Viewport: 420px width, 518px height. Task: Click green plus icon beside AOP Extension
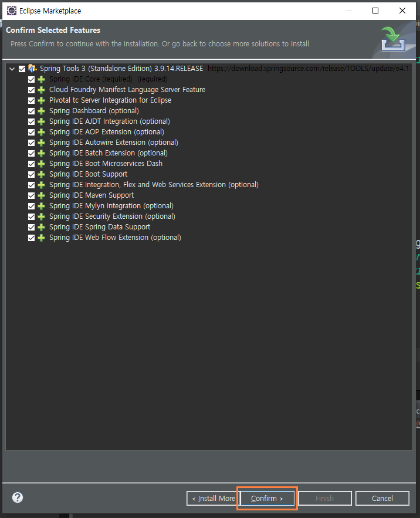pyautogui.click(x=41, y=132)
